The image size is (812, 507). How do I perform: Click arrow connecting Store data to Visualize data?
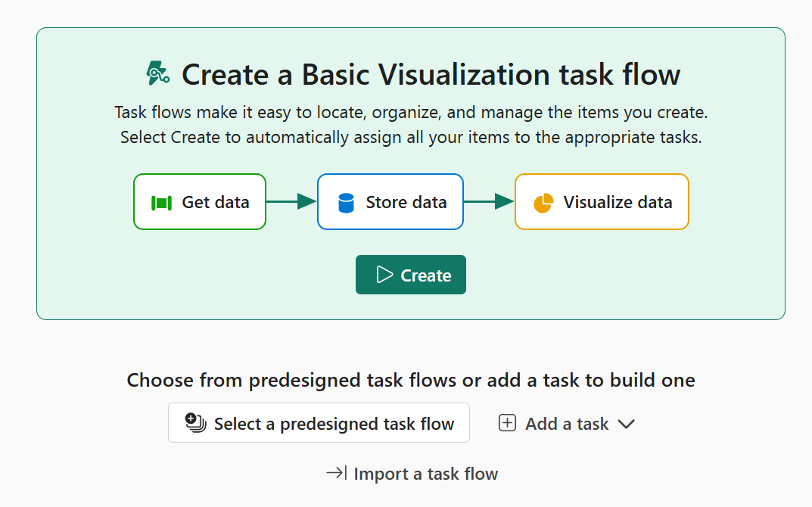tap(489, 201)
